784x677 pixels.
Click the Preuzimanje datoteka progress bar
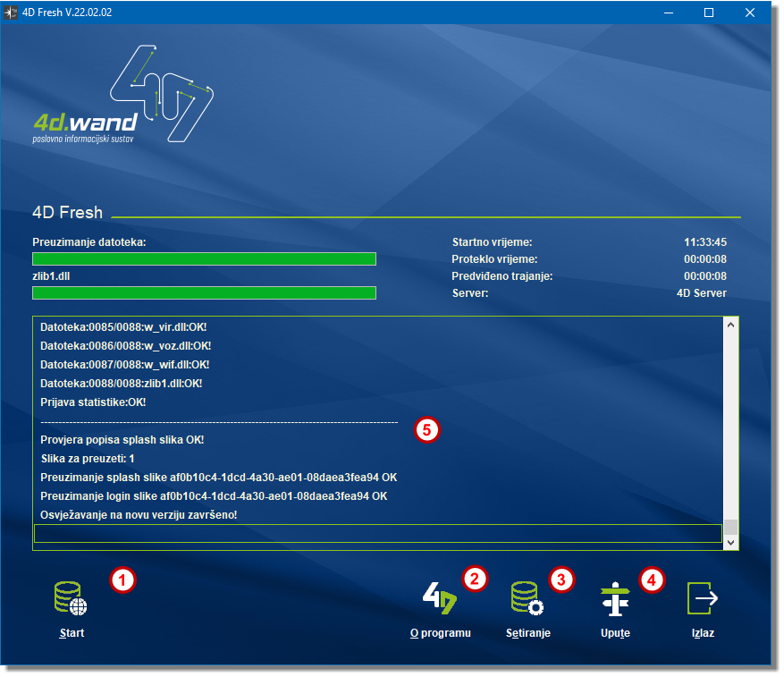click(204, 259)
